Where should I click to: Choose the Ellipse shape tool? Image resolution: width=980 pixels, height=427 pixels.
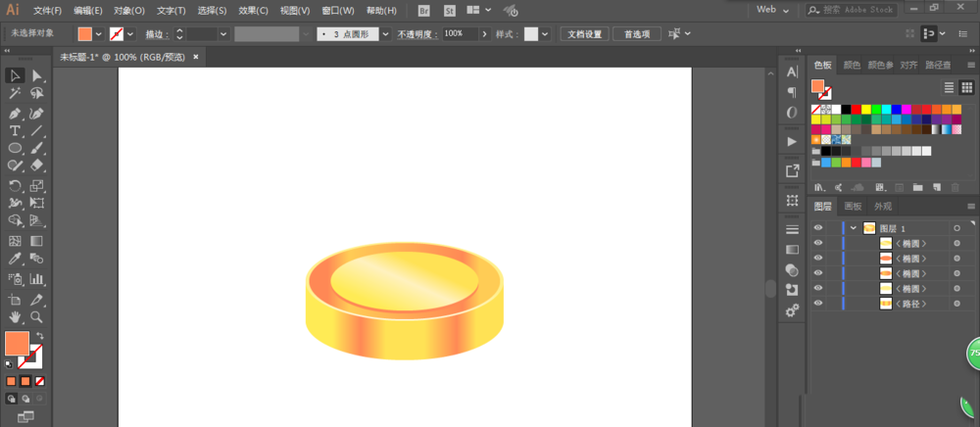click(15, 148)
